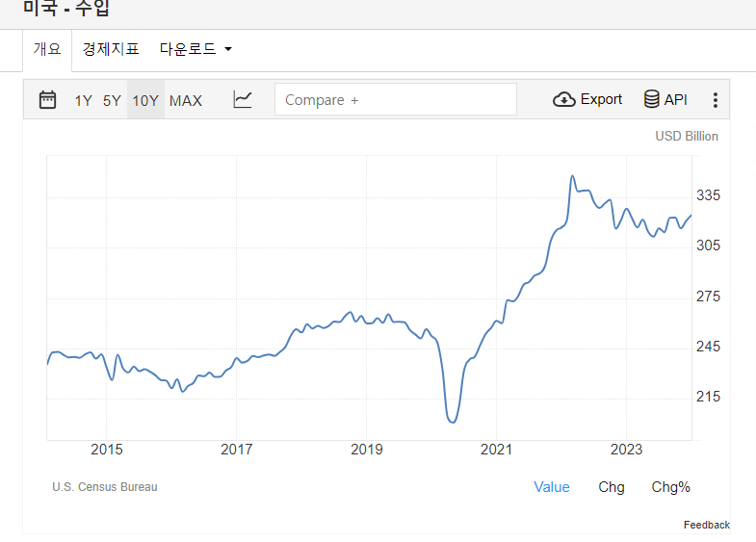Click the USD Billion unit label
The width and height of the screenshot is (756, 542).
[687, 137]
